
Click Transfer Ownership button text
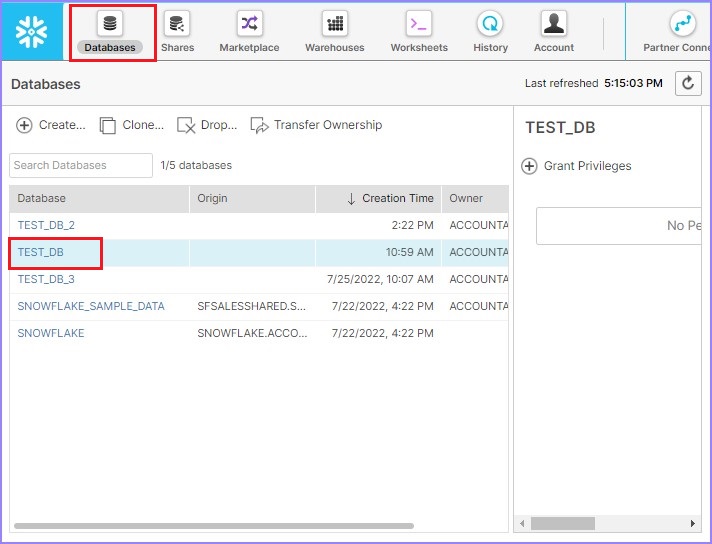(x=328, y=125)
